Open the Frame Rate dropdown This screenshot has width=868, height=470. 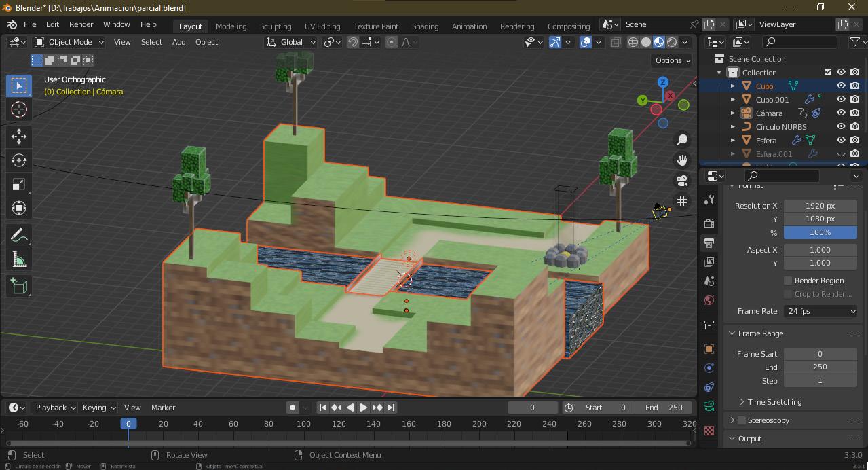click(820, 311)
